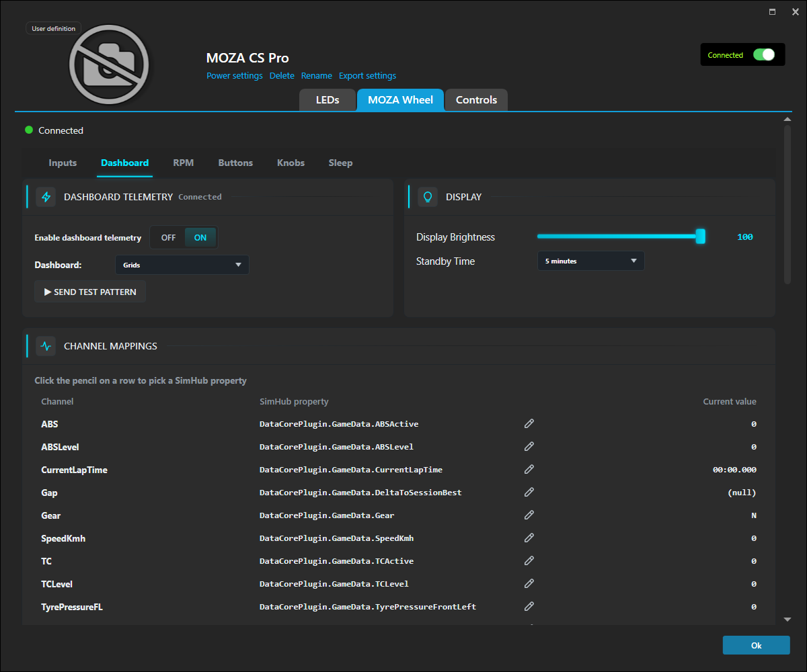Click the TyrePressureFL channel name

(x=72, y=607)
